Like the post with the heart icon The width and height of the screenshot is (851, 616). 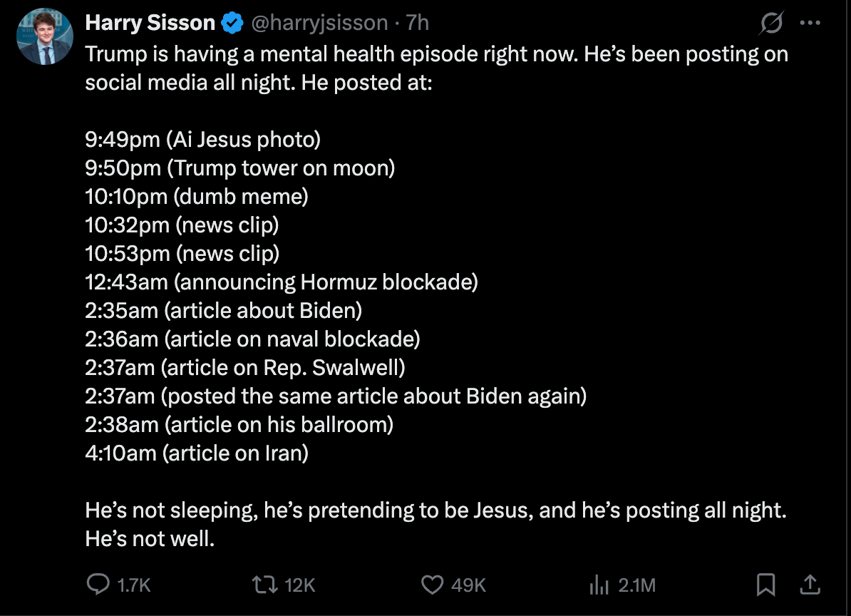[x=431, y=585]
